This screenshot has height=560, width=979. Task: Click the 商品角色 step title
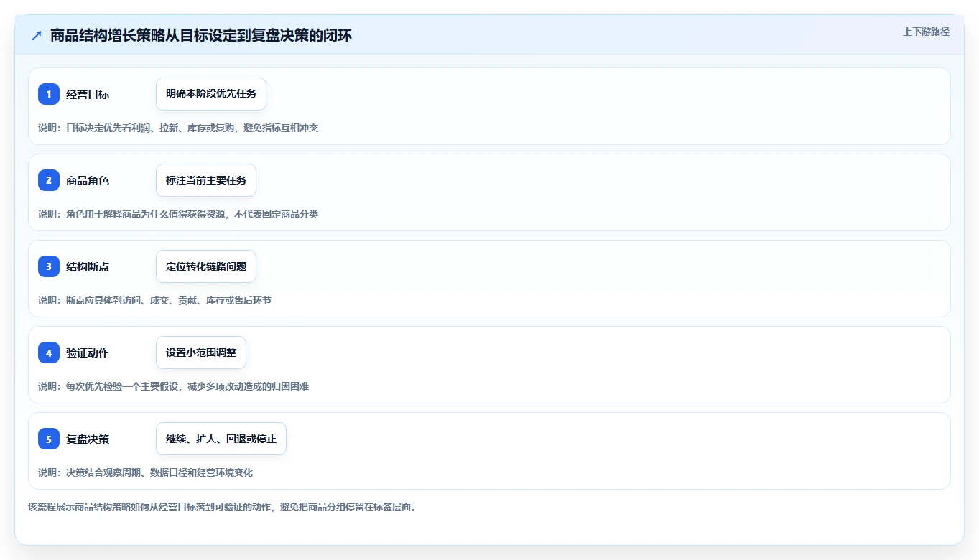88,180
